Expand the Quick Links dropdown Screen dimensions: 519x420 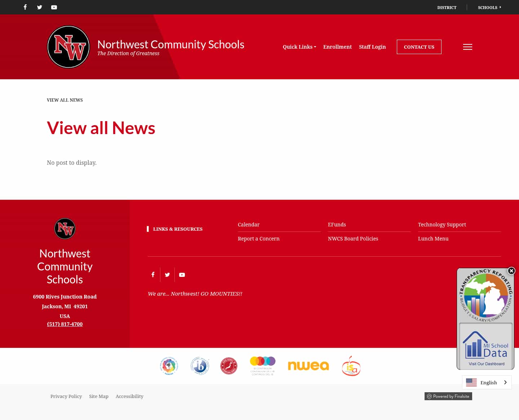click(299, 47)
